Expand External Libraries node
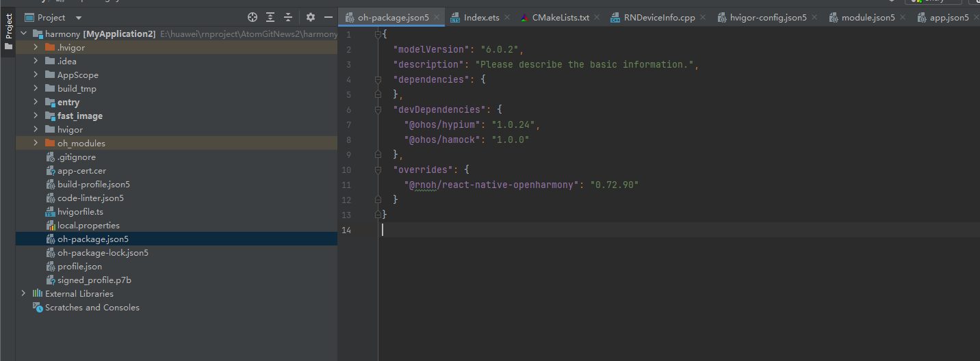 tap(24, 293)
